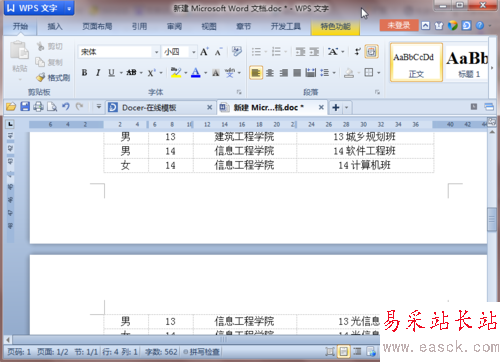Click the 未登录 login button
This screenshot has width=500, height=362.
[399, 25]
